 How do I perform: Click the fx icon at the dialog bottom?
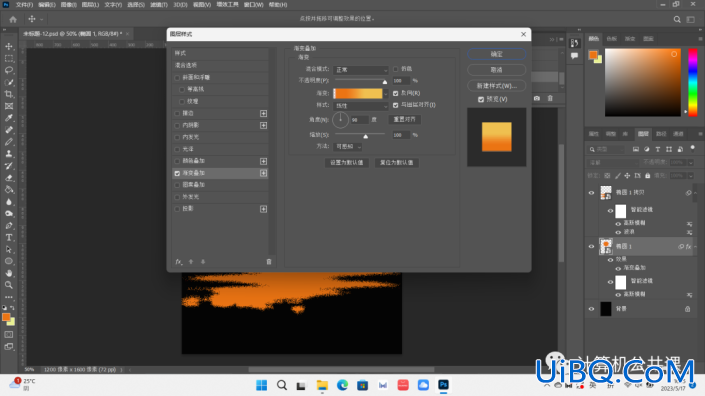coord(178,262)
